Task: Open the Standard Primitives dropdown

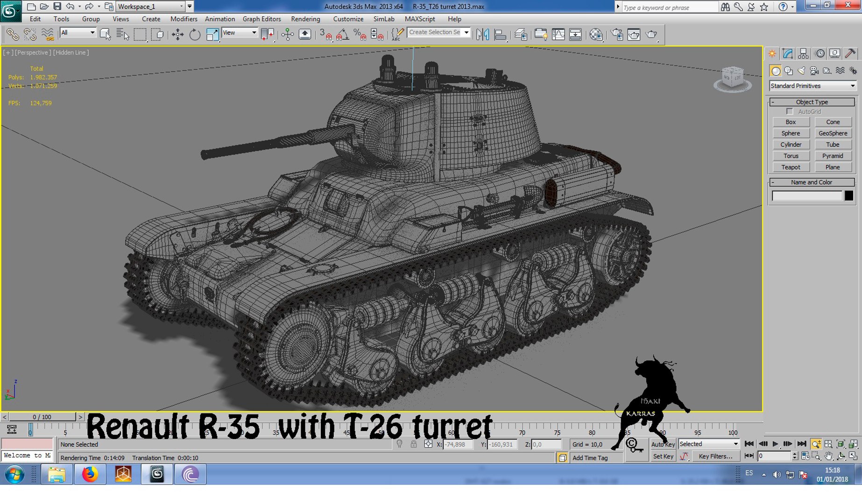Action: [813, 86]
